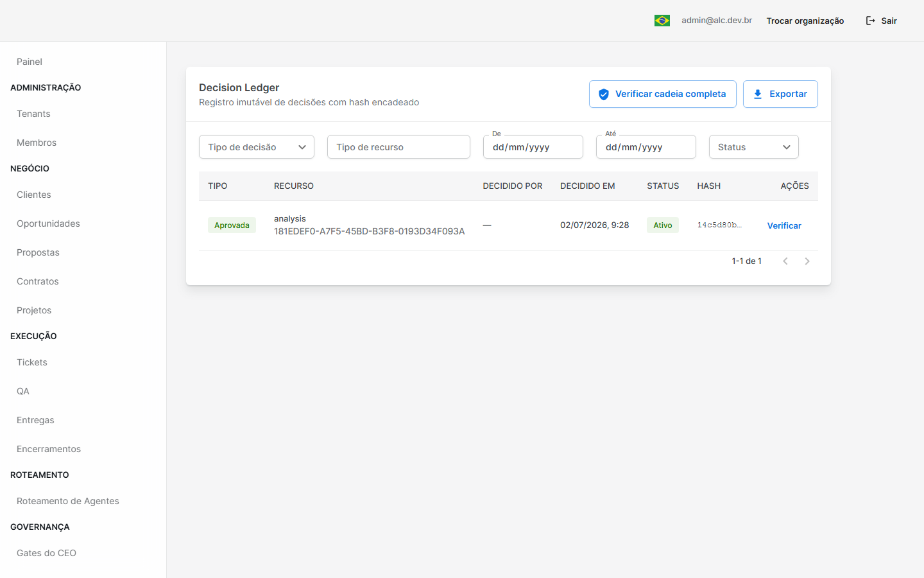Click the TIPO column header
This screenshot has width=924, height=578.
pos(218,186)
